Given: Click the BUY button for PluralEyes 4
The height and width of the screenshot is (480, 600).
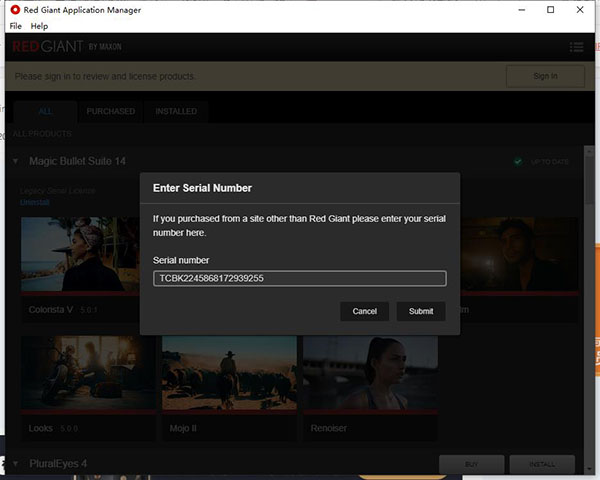Looking at the screenshot, I should click(471, 464).
